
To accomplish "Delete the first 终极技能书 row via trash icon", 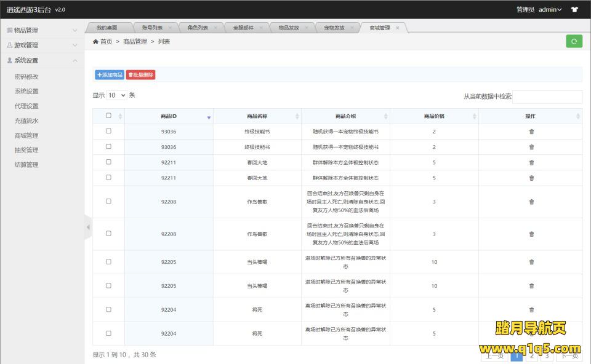I will (x=531, y=132).
